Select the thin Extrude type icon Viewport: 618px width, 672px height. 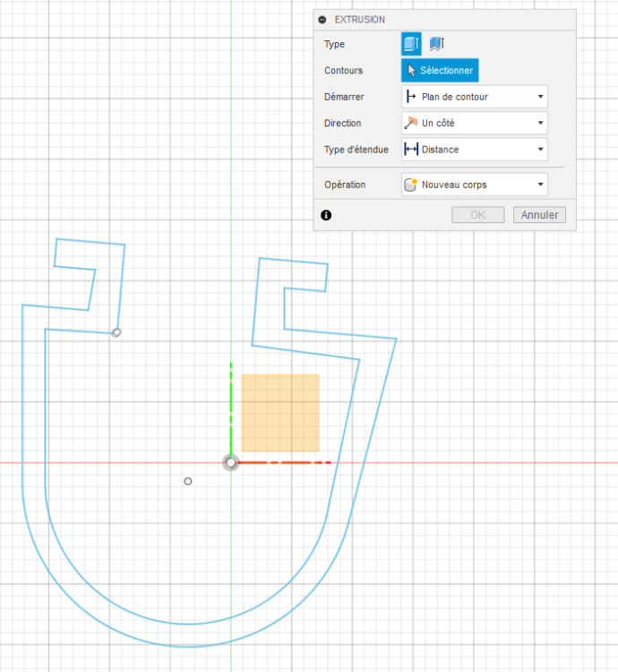tap(437, 44)
